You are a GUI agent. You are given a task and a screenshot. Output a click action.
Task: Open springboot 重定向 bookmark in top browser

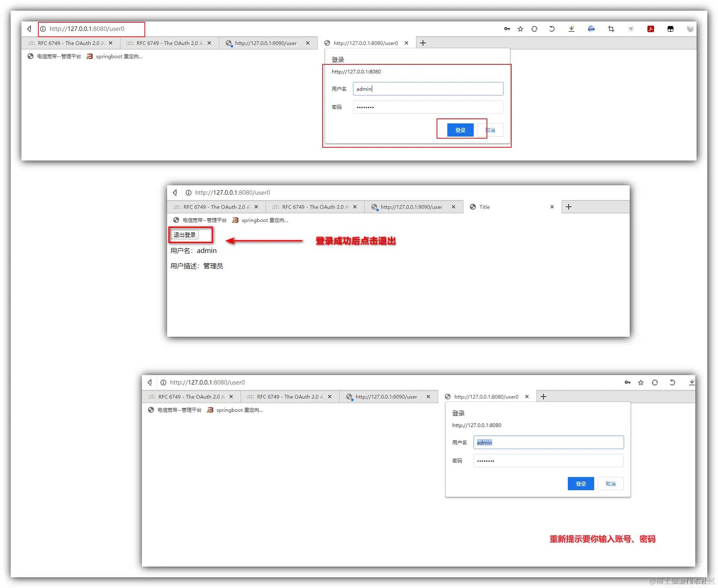click(114, 57)
